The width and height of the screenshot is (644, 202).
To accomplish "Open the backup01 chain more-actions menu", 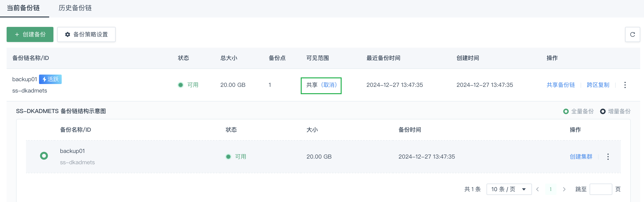I will (625, 85).
